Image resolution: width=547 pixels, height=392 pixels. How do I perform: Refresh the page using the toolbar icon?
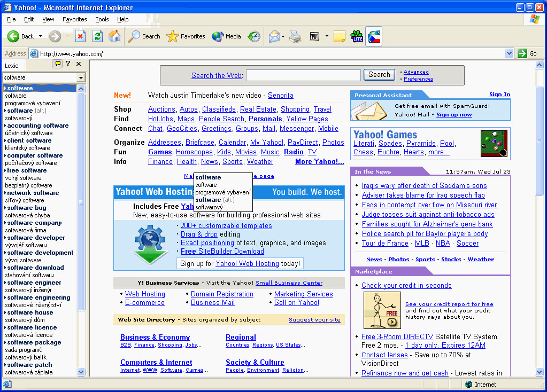pyautogui.click(x=98, y=36)
